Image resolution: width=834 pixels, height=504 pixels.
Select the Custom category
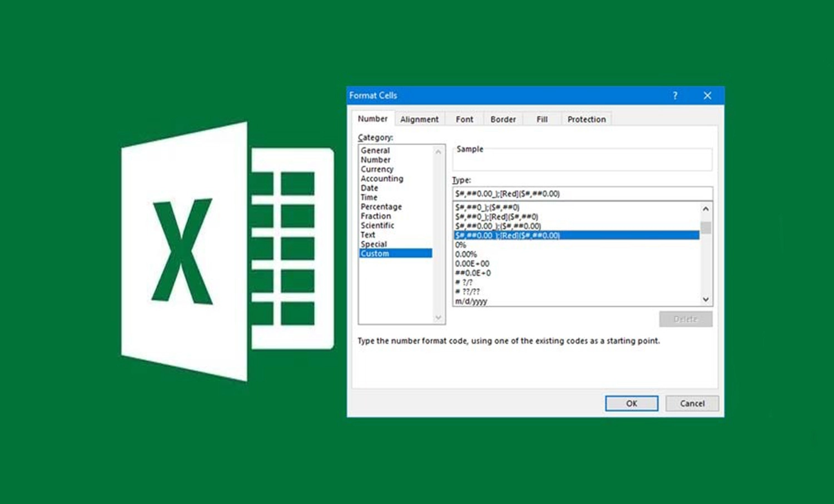tap(396, 253)
